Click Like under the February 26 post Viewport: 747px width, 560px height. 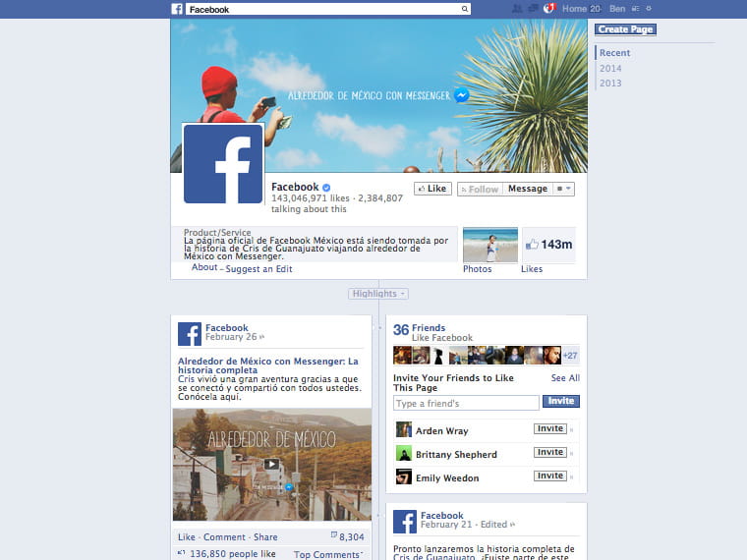(x=187, y=537)
